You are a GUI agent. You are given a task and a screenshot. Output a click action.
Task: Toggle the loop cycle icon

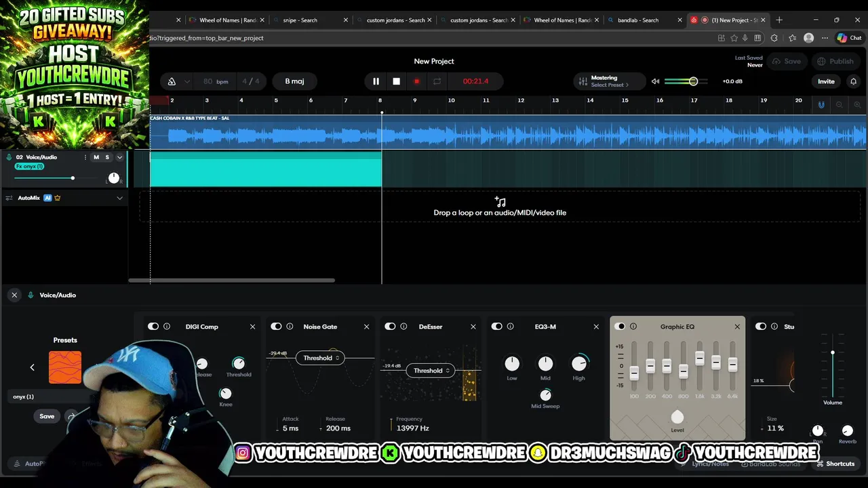point(437,81)
